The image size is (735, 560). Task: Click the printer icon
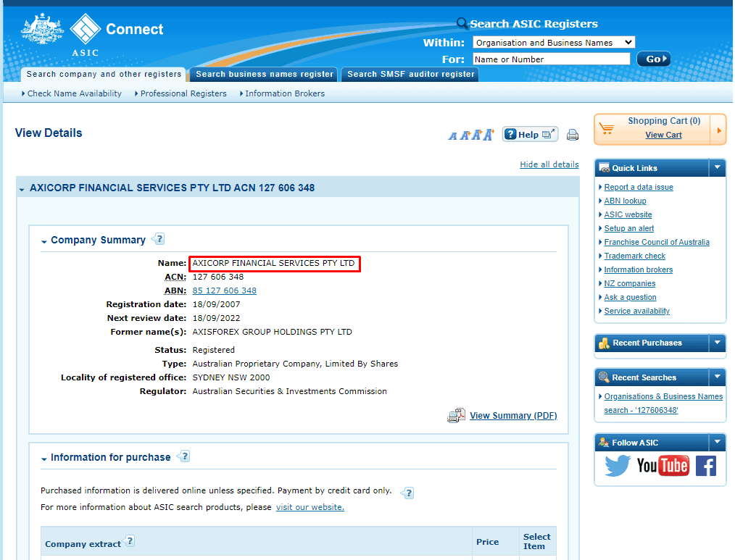pos(573,135)
